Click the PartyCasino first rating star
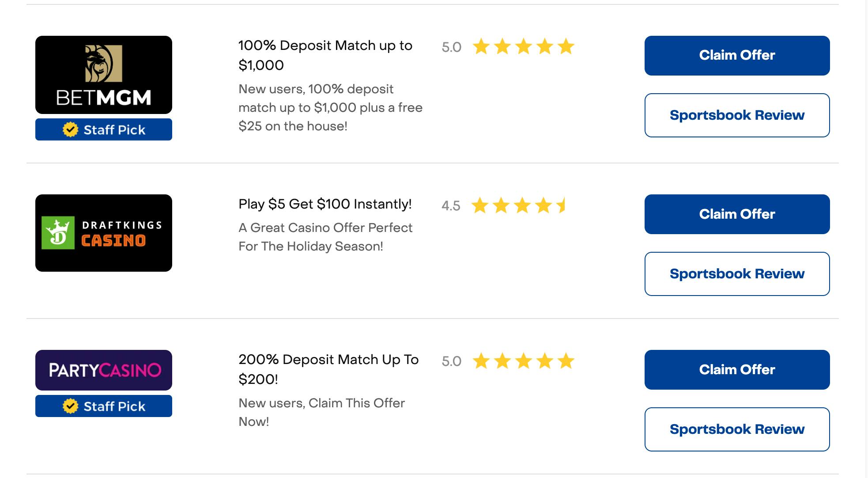The image size is (868, 478). [481, 361]
